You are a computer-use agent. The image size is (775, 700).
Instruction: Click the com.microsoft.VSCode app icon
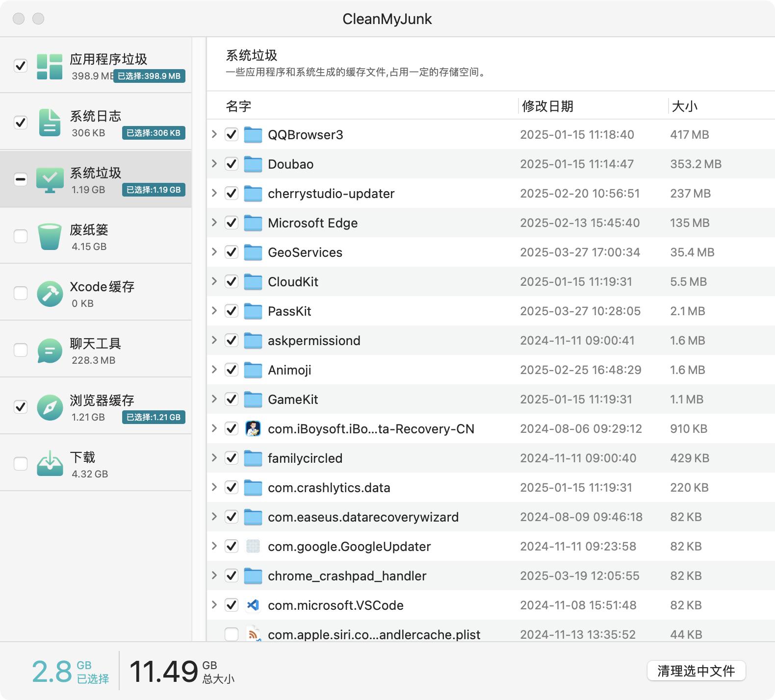253,605
